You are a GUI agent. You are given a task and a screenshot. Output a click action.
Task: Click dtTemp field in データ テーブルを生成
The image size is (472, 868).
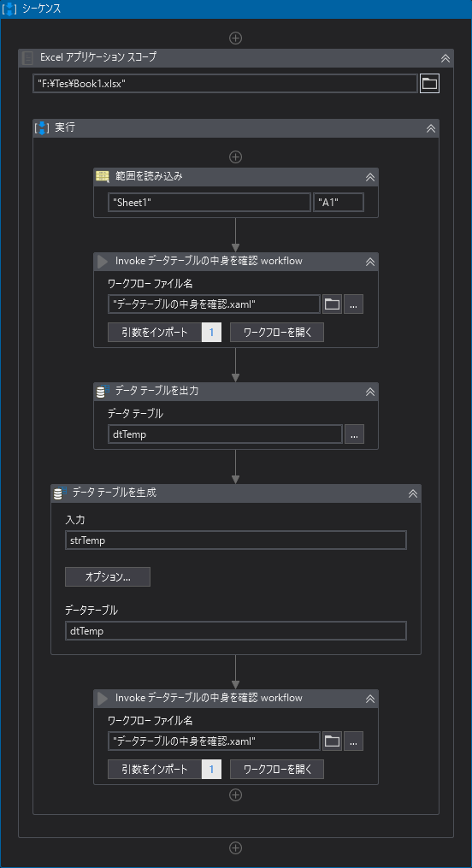pos(236,630)
